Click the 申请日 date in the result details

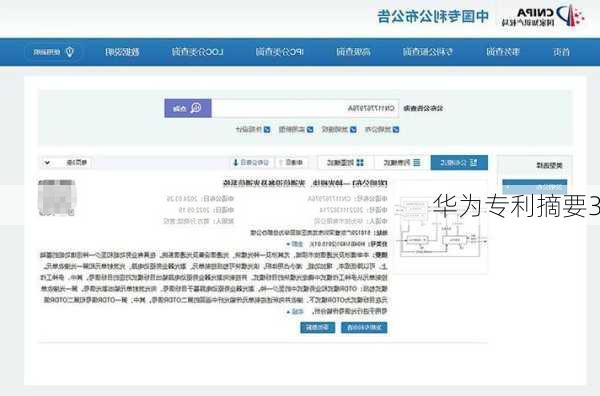206,210
